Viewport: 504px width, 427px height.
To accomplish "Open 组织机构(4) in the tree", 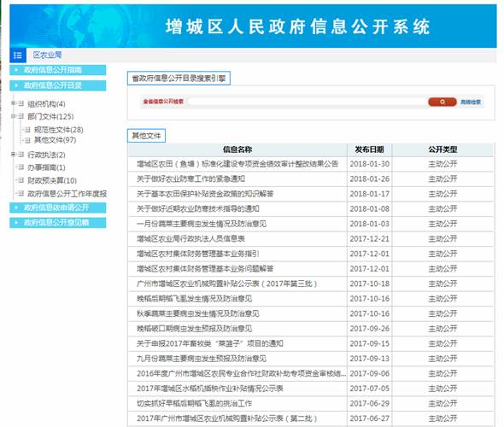I will [46, 104].
